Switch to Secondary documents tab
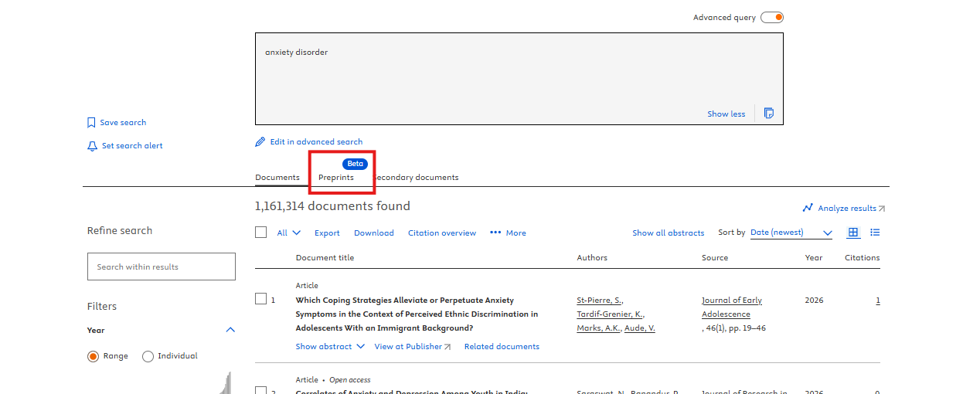The width and height of the screenshot is (980, 394). 417,178
